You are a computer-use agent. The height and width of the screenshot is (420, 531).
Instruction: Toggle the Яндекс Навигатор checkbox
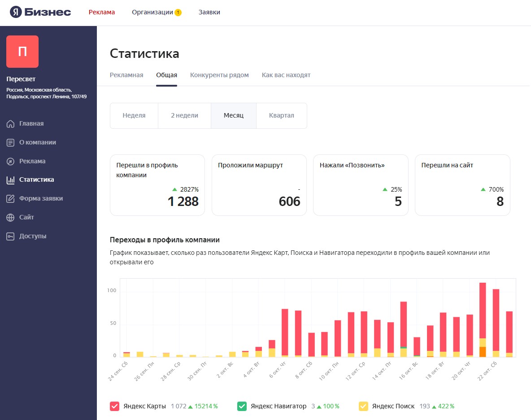(x=242, y=407)
